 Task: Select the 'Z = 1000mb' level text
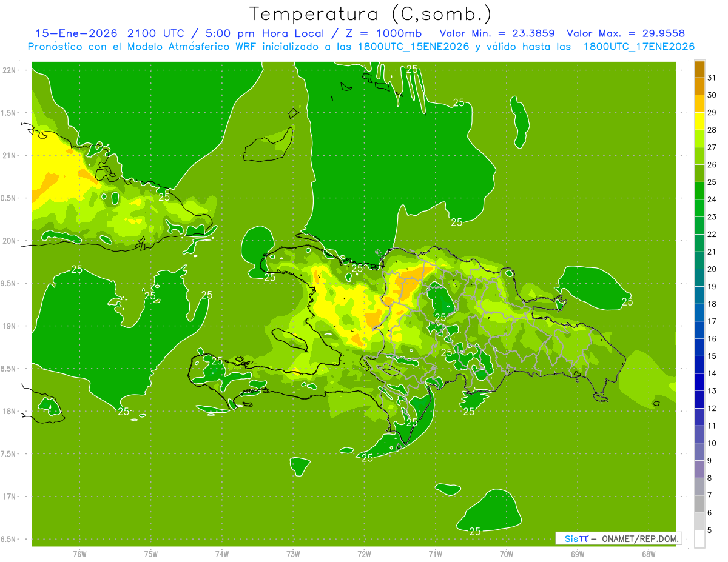point(385,33)
